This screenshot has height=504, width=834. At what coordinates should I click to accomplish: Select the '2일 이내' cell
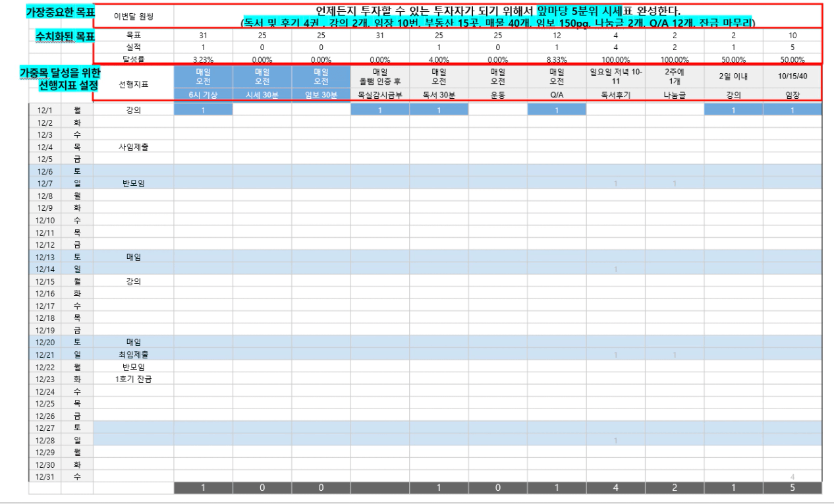(x=733, y=76)
